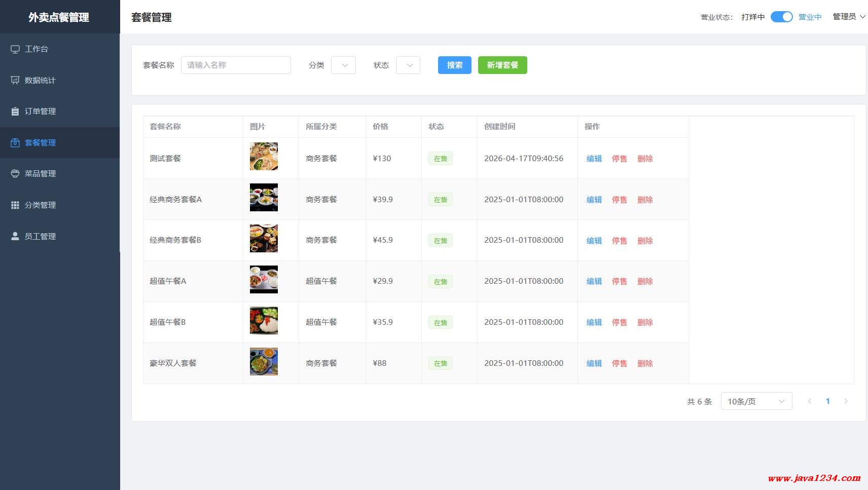The width and height of the screenshot is (868, 490).
Task: Click the 套餐名称 search input field
Action: pyautogui.click(x=236, y=65)
